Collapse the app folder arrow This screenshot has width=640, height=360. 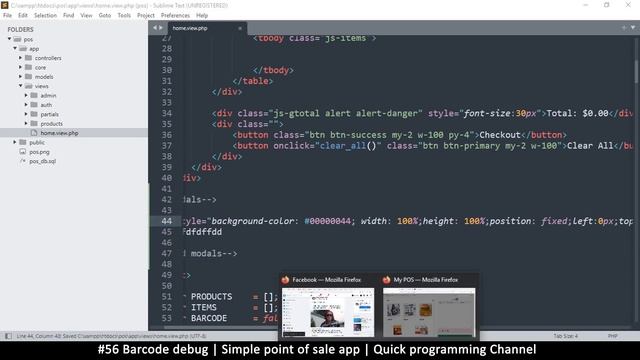click(15, 49)
